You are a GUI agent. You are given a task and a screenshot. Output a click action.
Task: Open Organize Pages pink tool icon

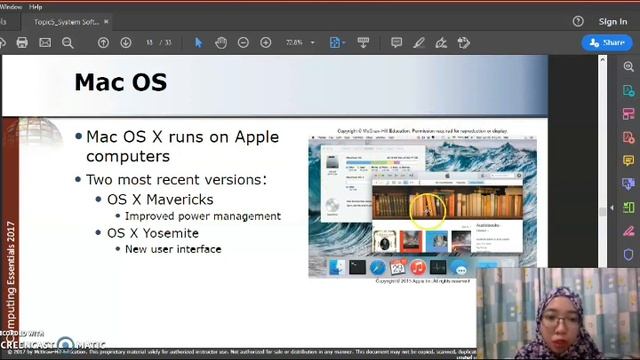tap(629, 114)
